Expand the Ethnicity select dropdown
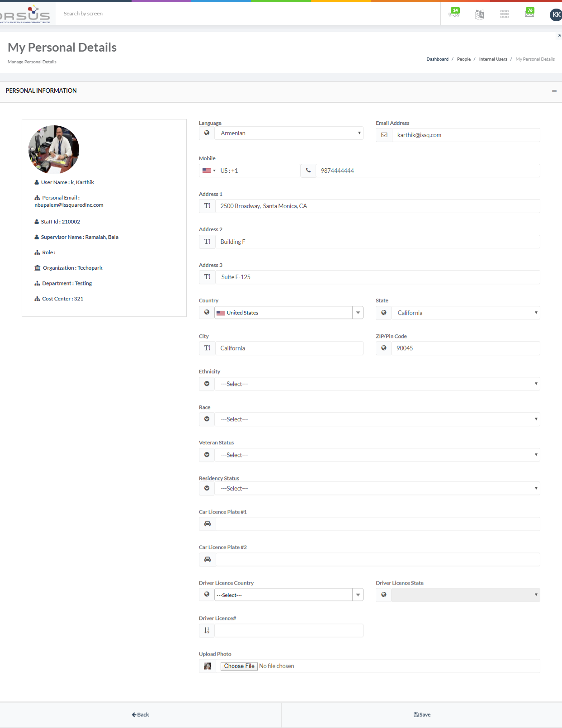Image resolution: width=562 pixels, height=728 pixels. tap(377, 384)
